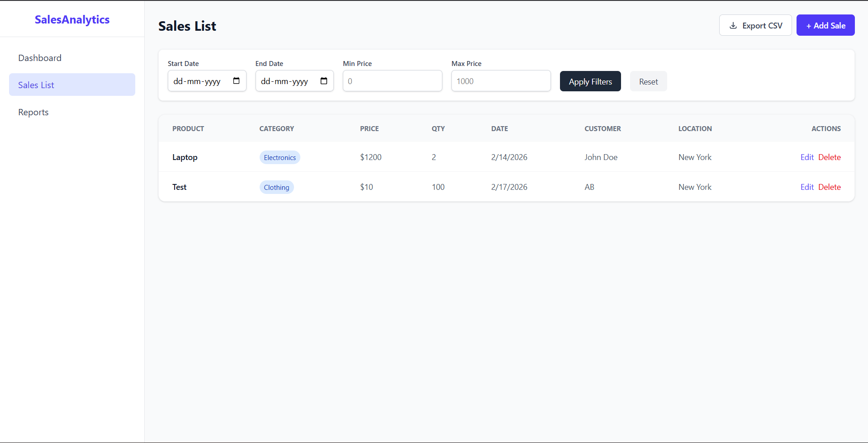Delete the Test sale entry

829,187
